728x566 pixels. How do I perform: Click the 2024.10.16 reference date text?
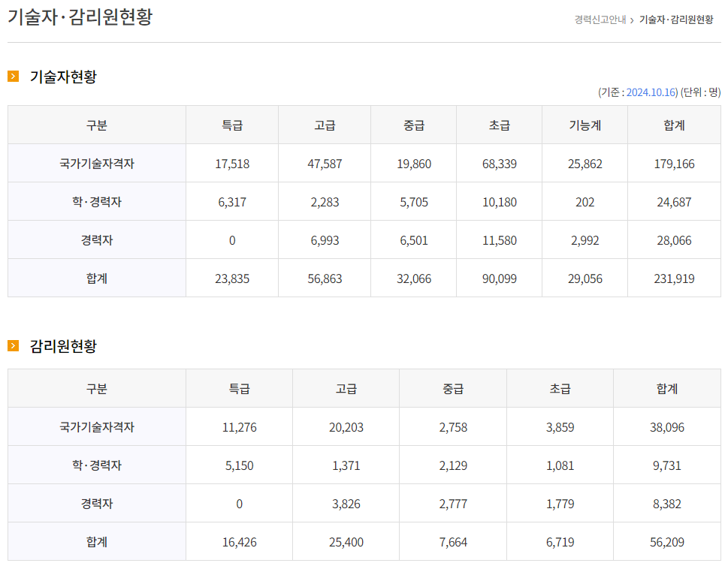(x=651, y=92)
